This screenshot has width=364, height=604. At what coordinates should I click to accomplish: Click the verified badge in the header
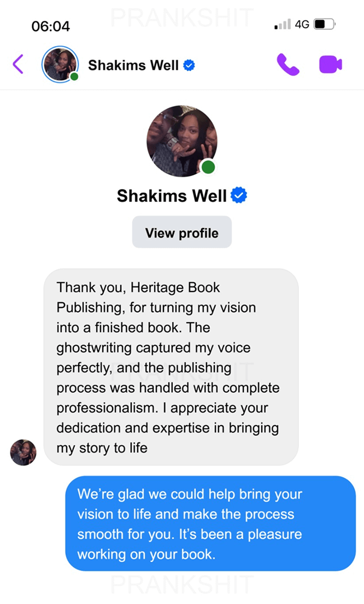[x=189, y=66]
